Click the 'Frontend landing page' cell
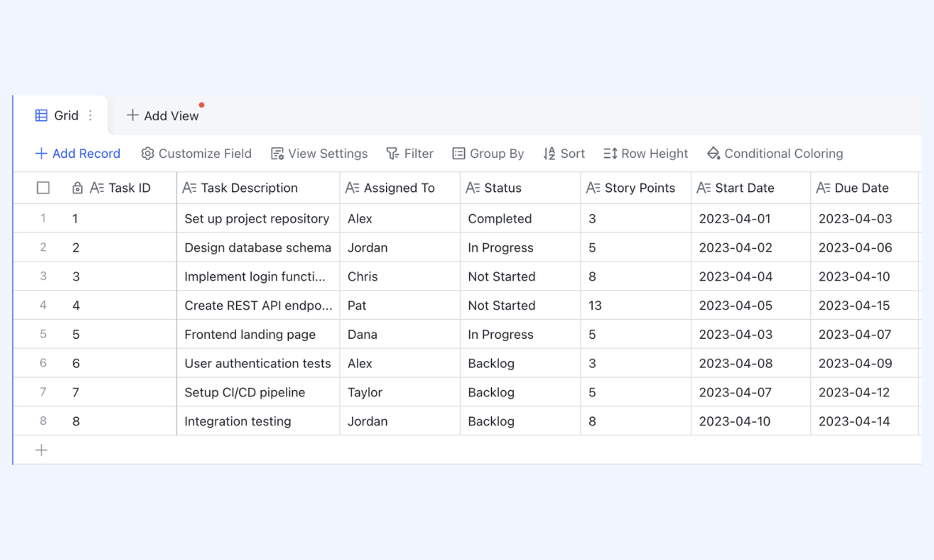 [258, 334]
